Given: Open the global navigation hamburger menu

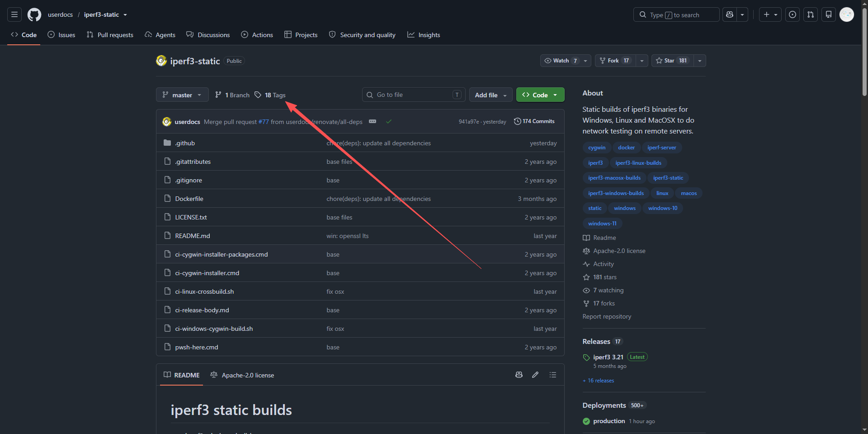Looking at the screenshot, I should coord(14,14).
